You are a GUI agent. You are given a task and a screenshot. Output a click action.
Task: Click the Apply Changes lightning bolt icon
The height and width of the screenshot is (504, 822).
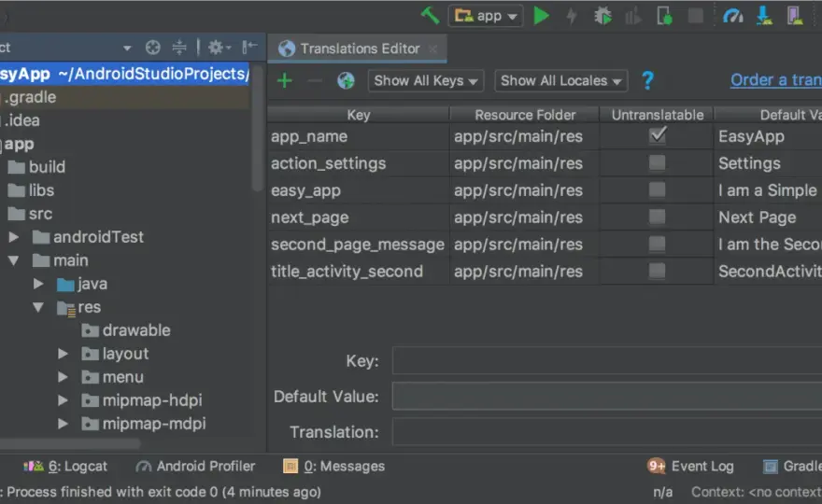tap(572, 16)
